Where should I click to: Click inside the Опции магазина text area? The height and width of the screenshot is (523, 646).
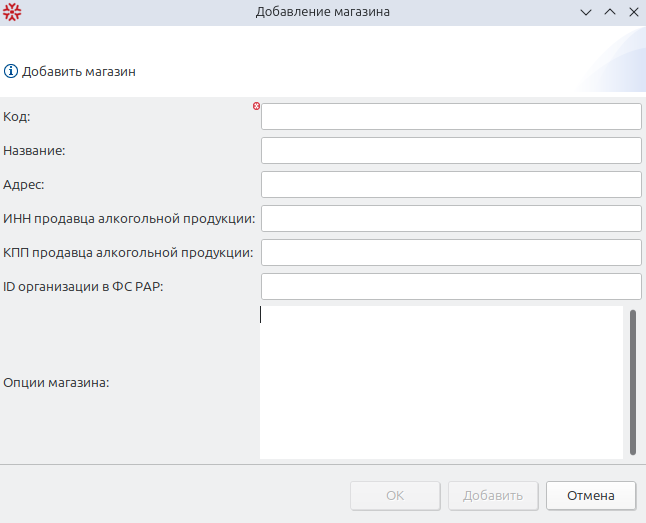[441, 382]
